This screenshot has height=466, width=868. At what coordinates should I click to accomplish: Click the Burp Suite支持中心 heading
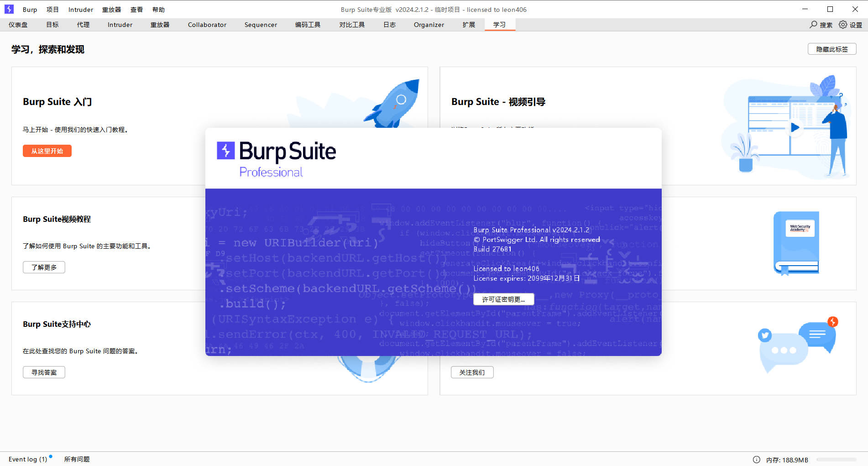[x=57, y=324]
